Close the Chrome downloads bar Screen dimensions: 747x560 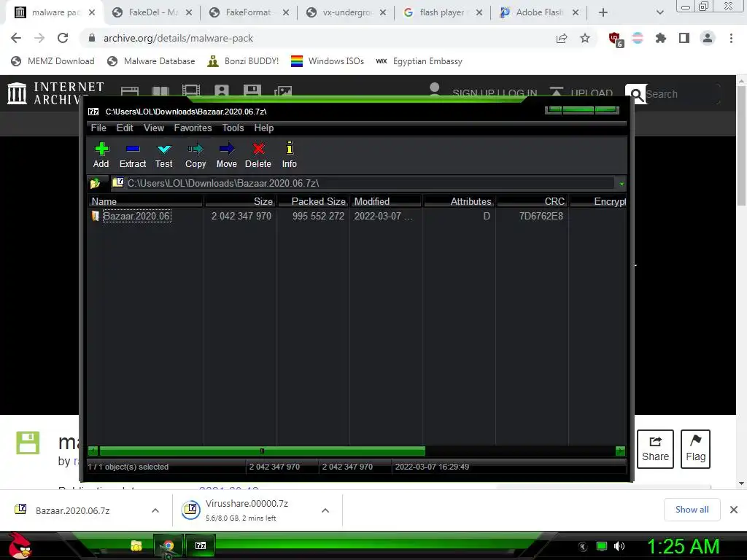click(x=734, y=510)
